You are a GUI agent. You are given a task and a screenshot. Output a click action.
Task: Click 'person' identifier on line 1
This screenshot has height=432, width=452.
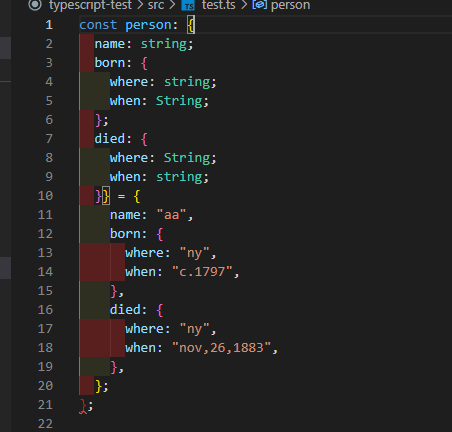click(x=148, y=25)
